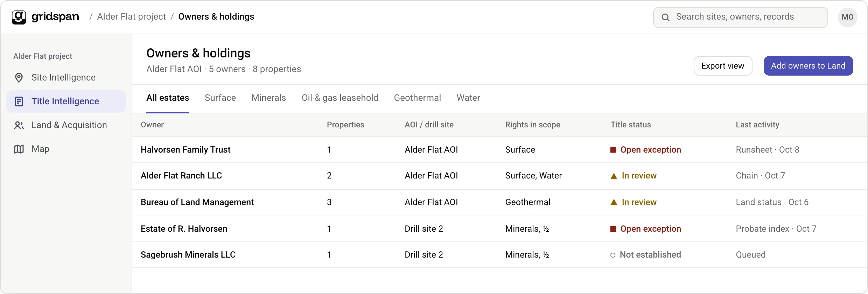The image size is (868, 294).
Task: Click Estate of R. Halvorsen red square
Action: pyautogui.click(x=613, y=229)
